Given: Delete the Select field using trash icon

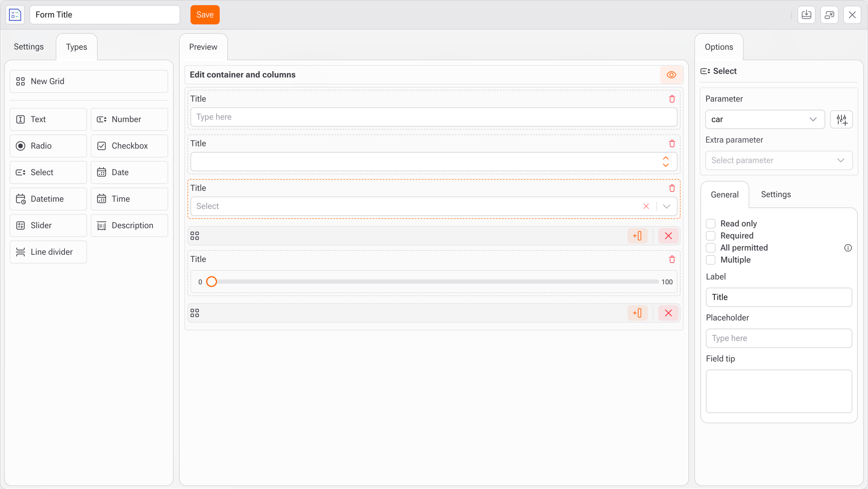Looking at the screenshot, I should 672,188.
